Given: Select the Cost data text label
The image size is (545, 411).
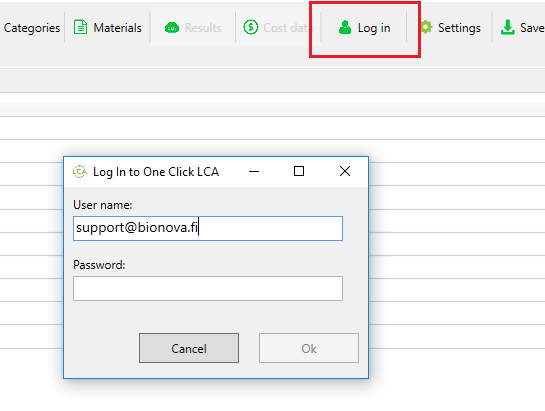Looking at the screenshot, I should point(286,28).
